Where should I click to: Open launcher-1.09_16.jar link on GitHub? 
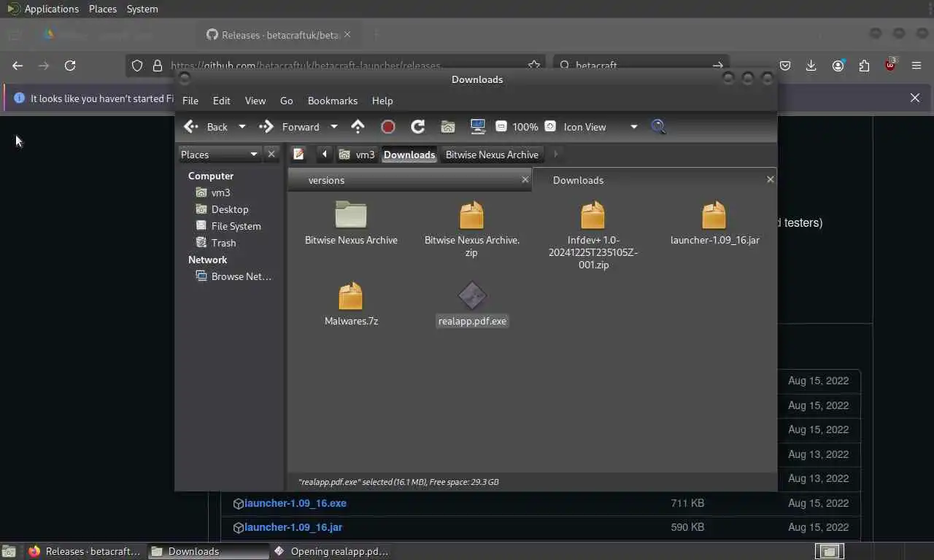tap(293, 527)
